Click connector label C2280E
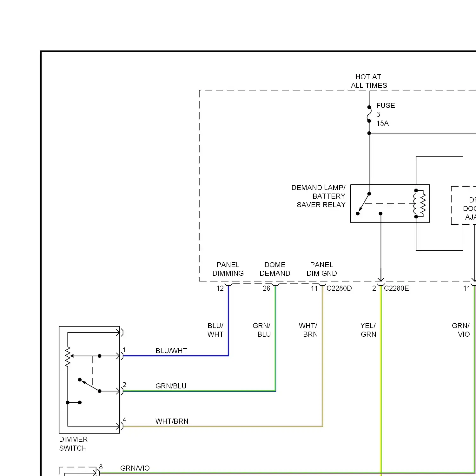Image resolution: width=476 pixels, height=476 pixels. click(x=396, y=288)
